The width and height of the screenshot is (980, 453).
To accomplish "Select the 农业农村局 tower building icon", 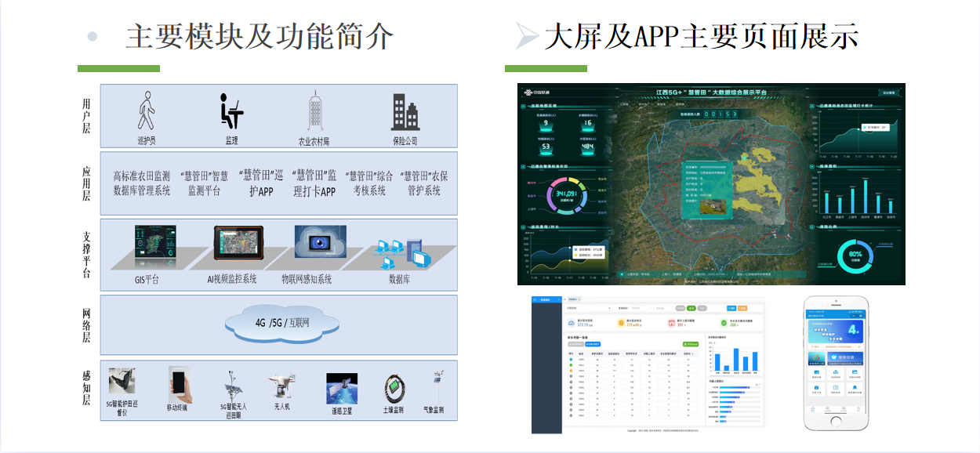I will click(x=315, y=111).
